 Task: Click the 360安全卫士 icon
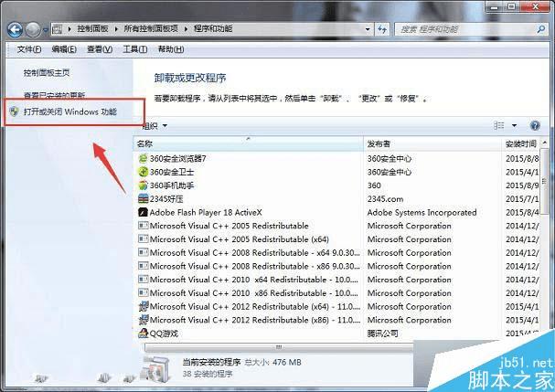tap(143, 172)
